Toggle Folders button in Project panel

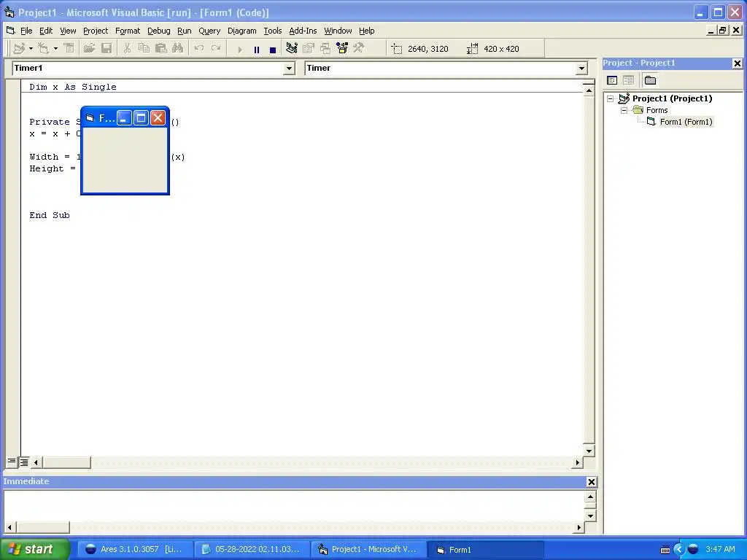650,80
